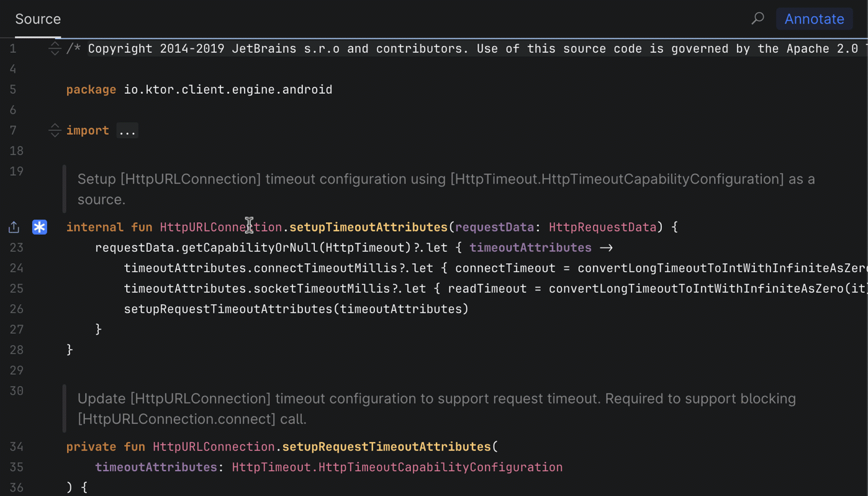Click the package name io.ktor.client.engine.android
868x496 pixels.
coord(228,89)
